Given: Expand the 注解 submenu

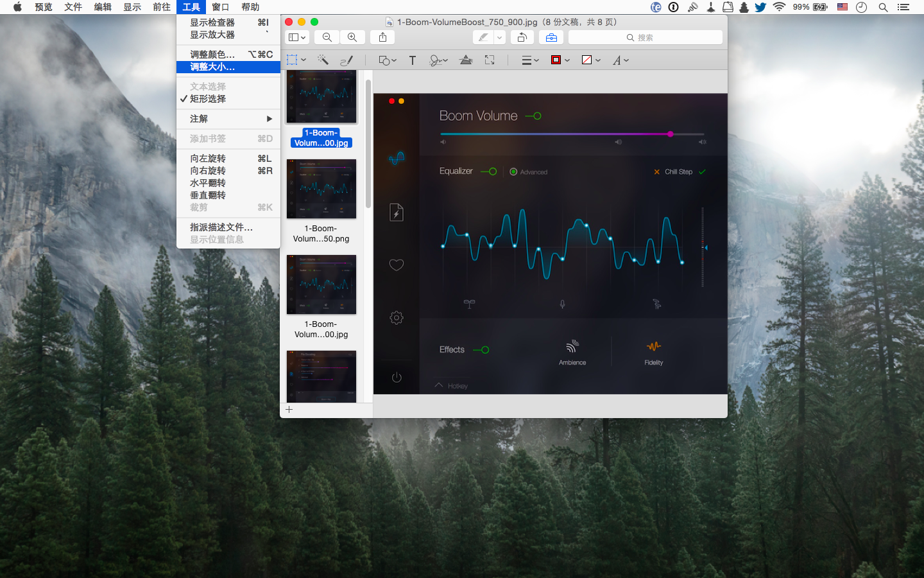Looking at the screenshot, I should point(228,119).
